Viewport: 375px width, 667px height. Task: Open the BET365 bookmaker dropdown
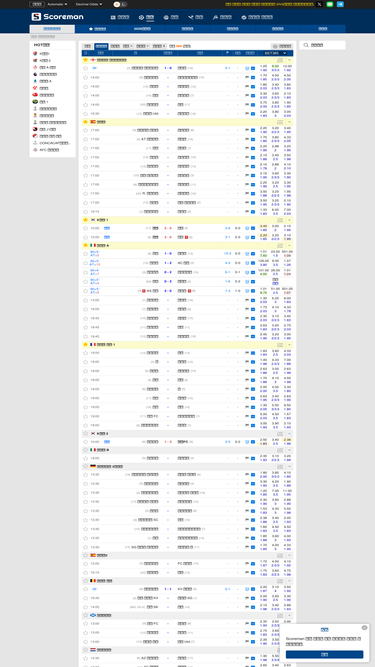click(x=276, y=53)
